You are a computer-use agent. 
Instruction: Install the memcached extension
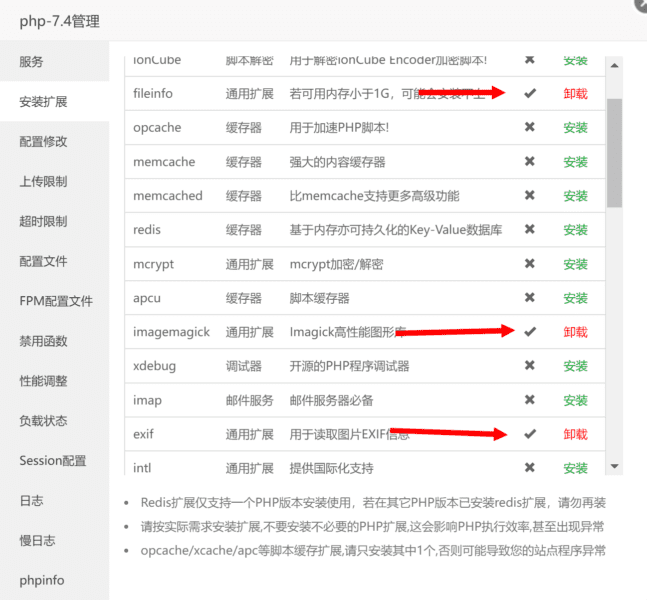pos(575,196)
